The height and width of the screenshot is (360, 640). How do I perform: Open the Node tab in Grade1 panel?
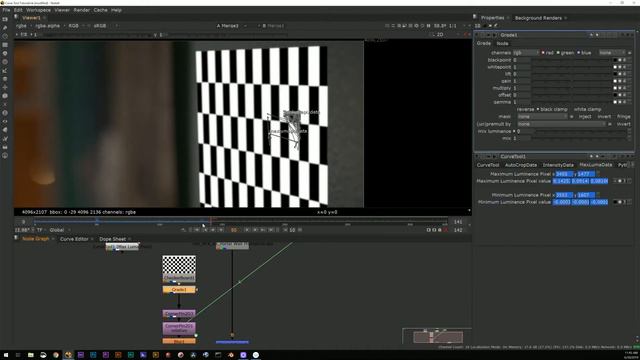(502, 43)
